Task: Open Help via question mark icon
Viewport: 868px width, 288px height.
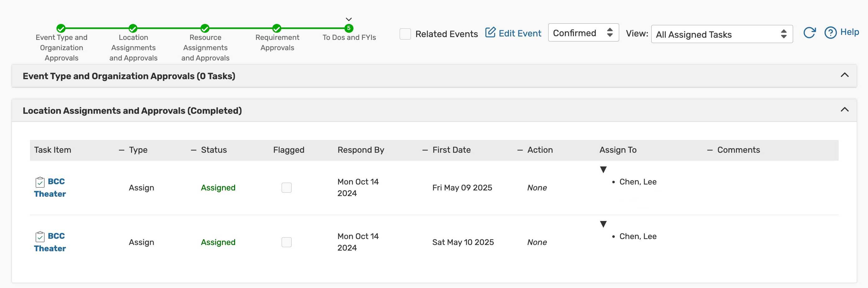Action: click(x=830, y=33)
